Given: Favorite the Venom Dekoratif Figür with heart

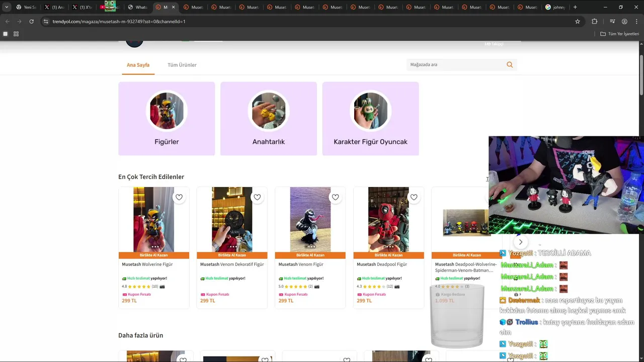Looking at the screenshot, I should click(x=257, y=197).
